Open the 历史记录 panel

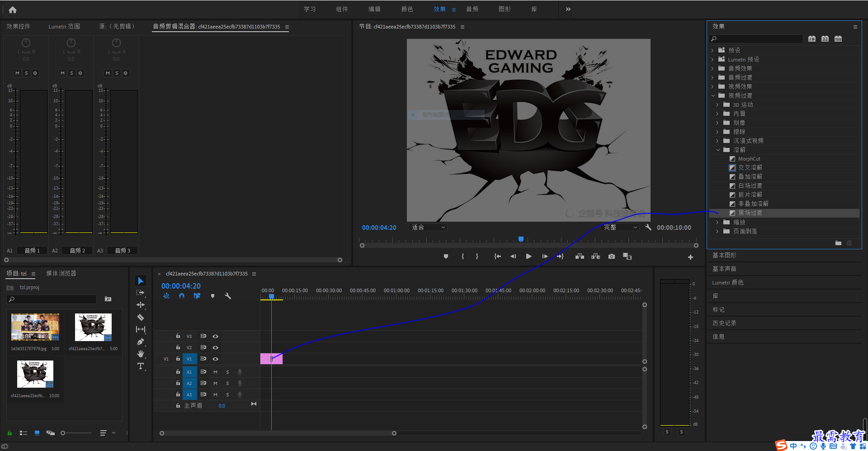pos(724,323)
